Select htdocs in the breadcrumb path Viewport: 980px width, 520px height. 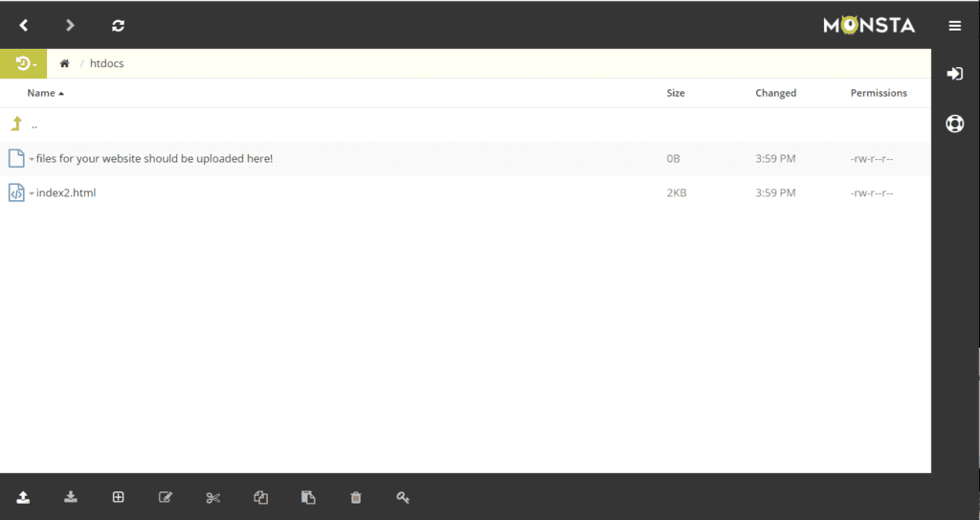[x=107, y=63]
